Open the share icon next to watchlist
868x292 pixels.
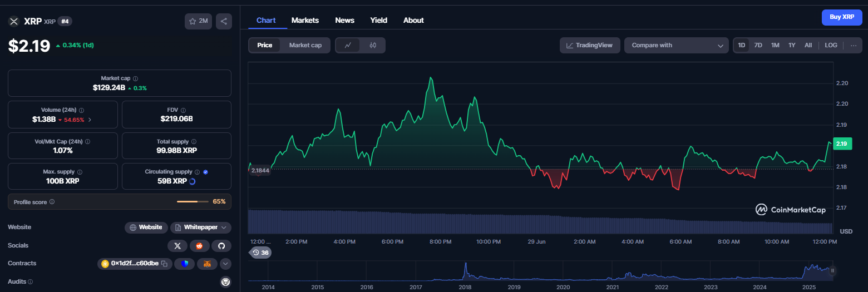click(x=224, y=21)
